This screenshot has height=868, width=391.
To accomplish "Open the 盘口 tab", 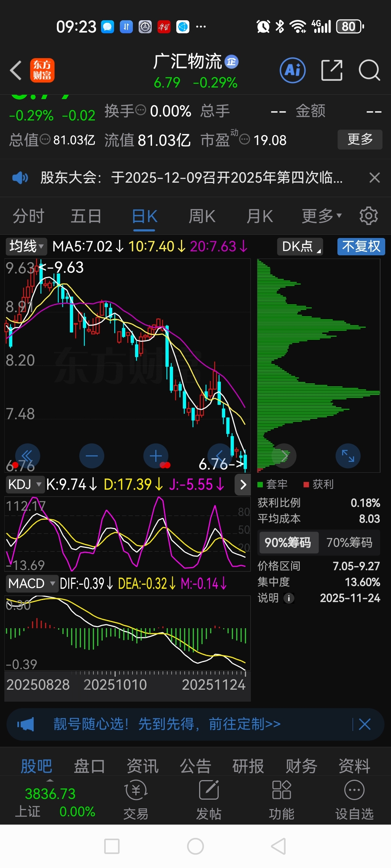I will coord(89,766).
